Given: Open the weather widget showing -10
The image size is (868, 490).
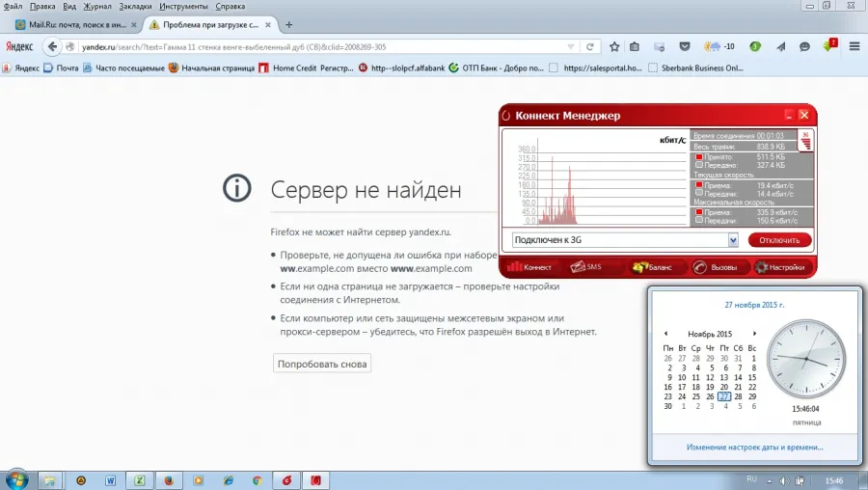Looking at the screenshot, I should coord(719,46).
